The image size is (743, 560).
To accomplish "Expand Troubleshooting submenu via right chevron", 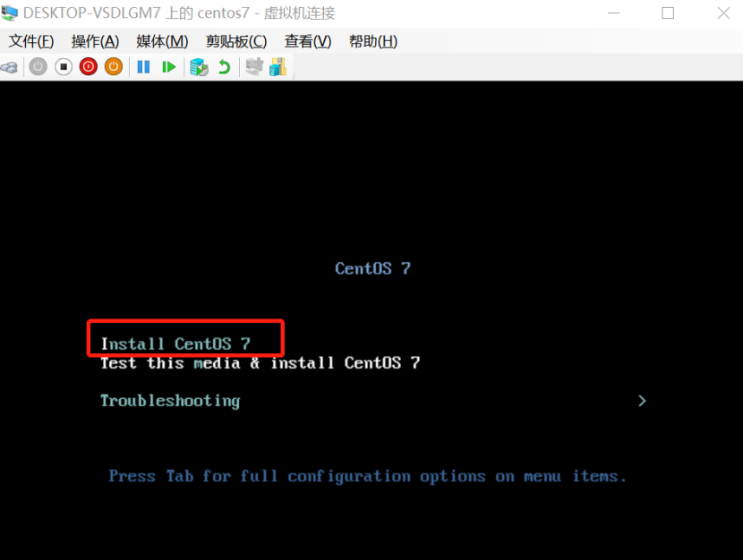I will [642, 401].
